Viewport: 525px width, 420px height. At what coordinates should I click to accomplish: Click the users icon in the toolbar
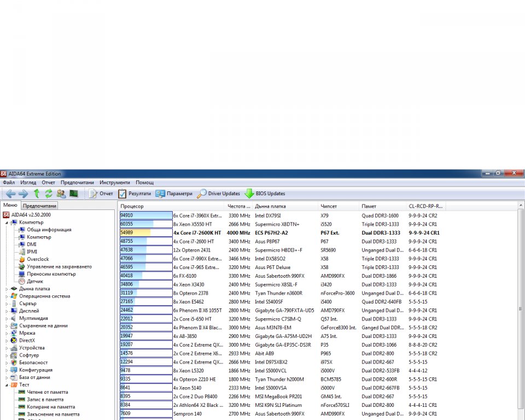61,194
